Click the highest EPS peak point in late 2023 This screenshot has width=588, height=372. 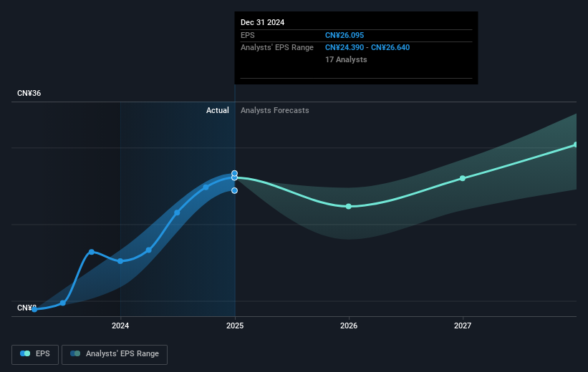[92, 252]
